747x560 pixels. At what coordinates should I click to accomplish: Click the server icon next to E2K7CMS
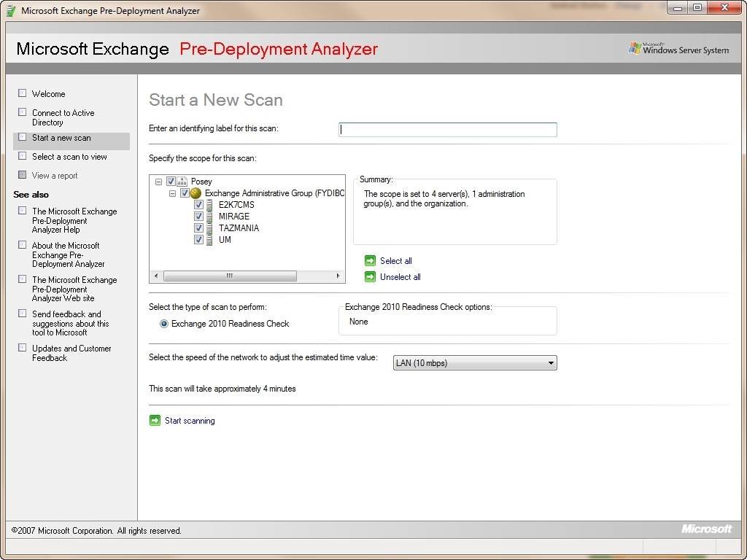tap(209, 205)
